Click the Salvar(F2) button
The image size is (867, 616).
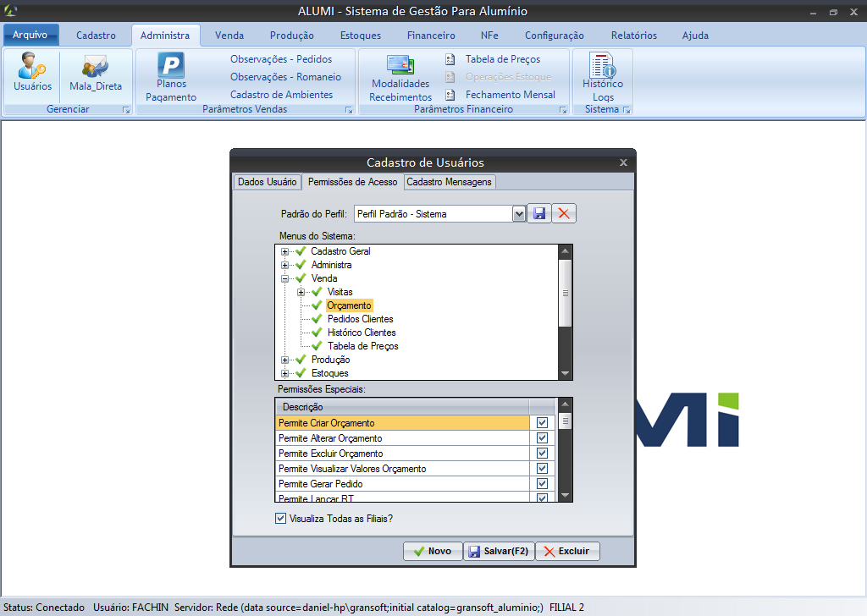point(498,551)
